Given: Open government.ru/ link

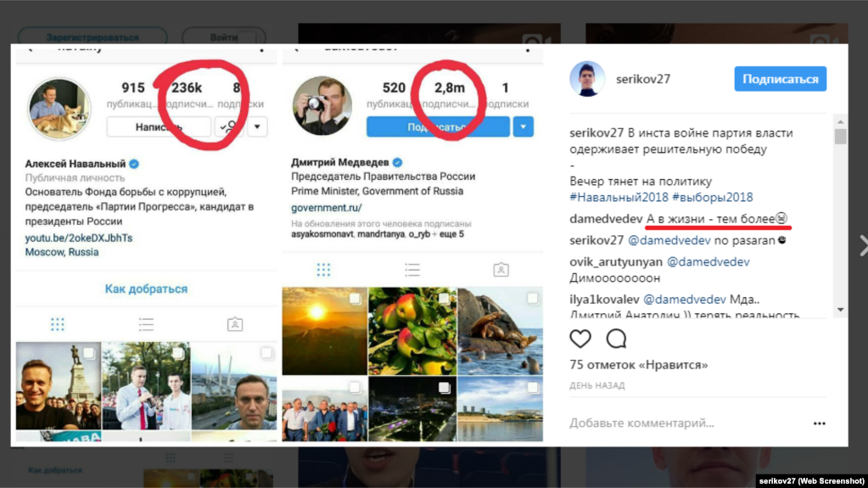Looking at the screenshot, I should tap(327, 208).
